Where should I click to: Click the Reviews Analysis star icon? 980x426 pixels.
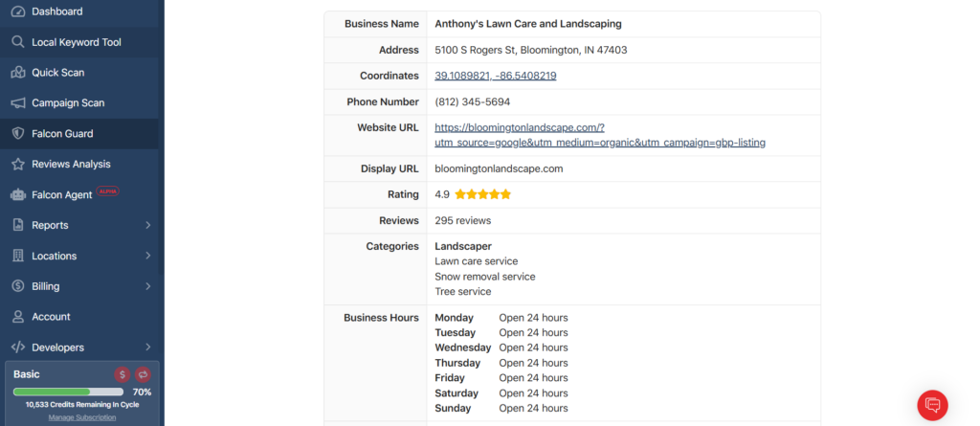click(x=17, y=165)
